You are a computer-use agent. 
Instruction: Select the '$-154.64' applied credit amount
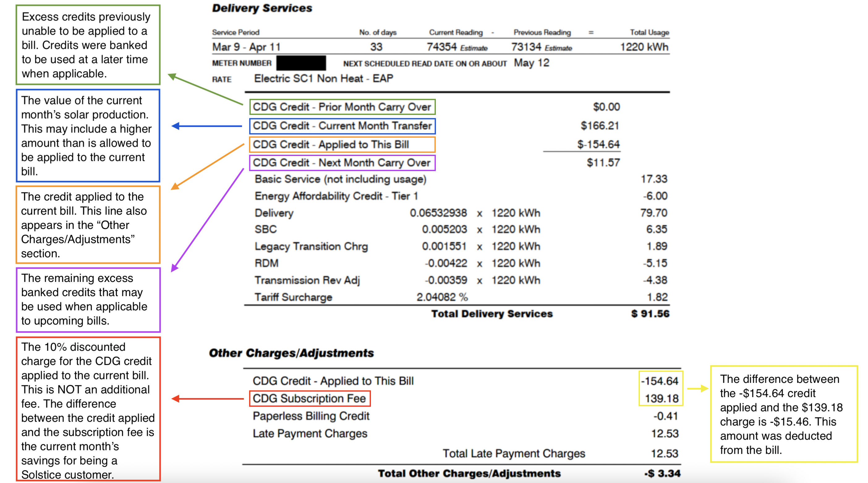click(598, 145)
